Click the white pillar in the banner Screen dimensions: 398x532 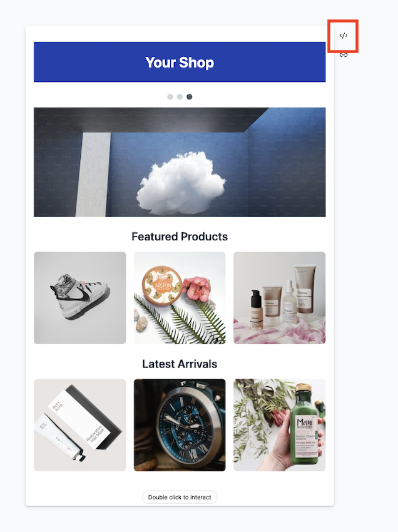click(x=93, y=175)
